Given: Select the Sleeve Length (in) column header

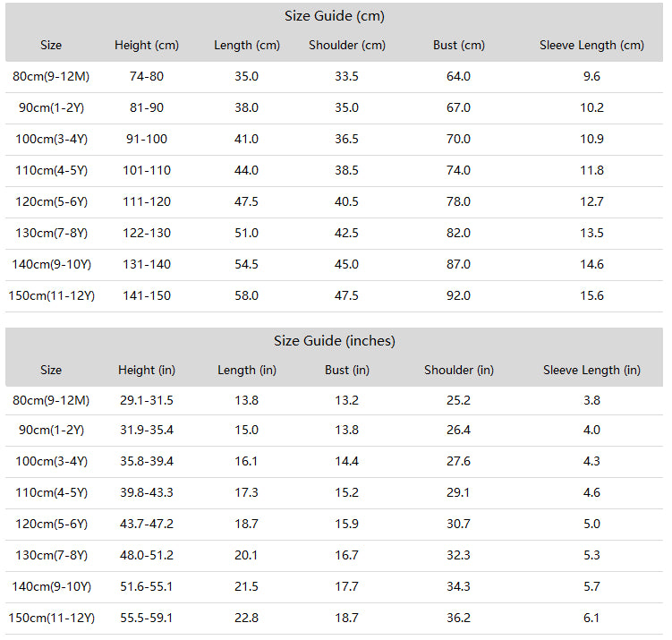Looking at the screenshot, I should (591, 371).
